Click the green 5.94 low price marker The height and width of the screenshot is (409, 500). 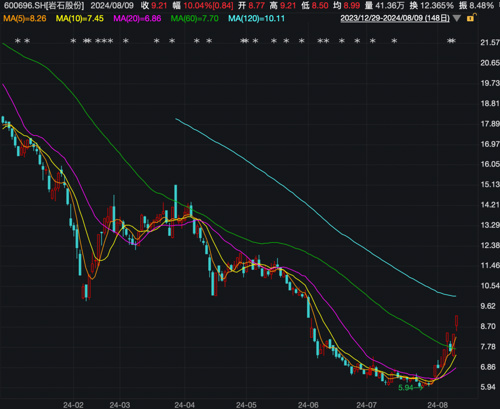pos(406,388)
